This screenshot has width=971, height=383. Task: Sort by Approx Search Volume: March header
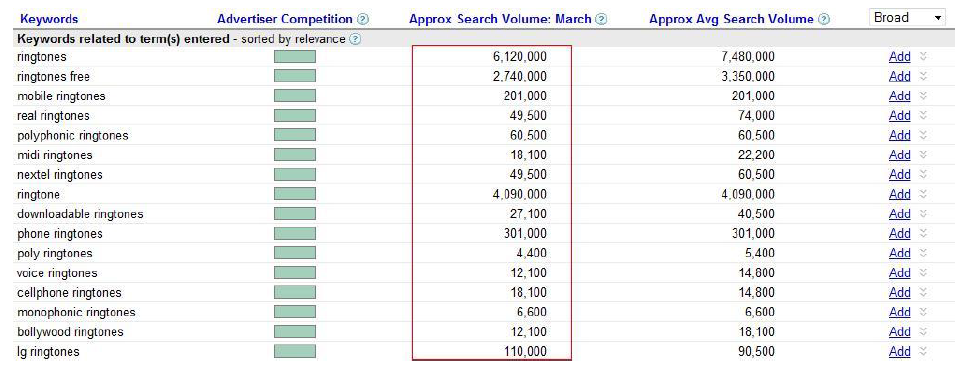500,19
